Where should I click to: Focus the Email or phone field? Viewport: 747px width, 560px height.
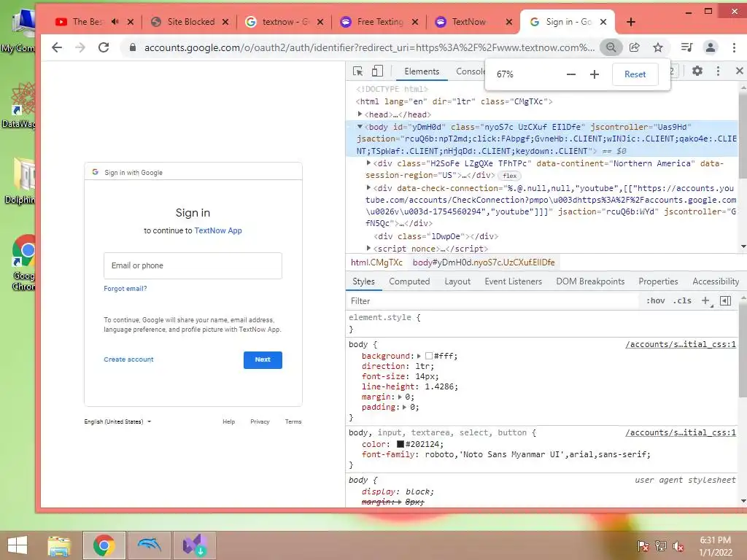pos(193,265)
